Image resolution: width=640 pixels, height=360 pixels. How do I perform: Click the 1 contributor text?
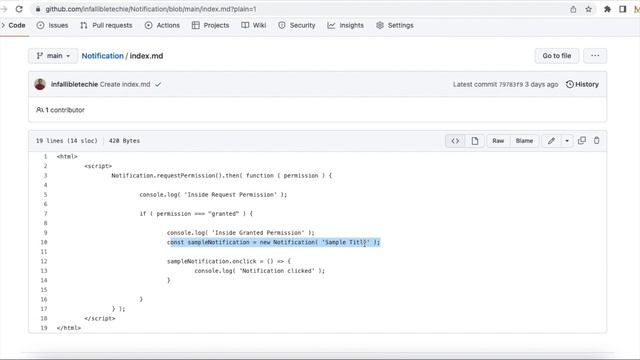pos(60,110)
